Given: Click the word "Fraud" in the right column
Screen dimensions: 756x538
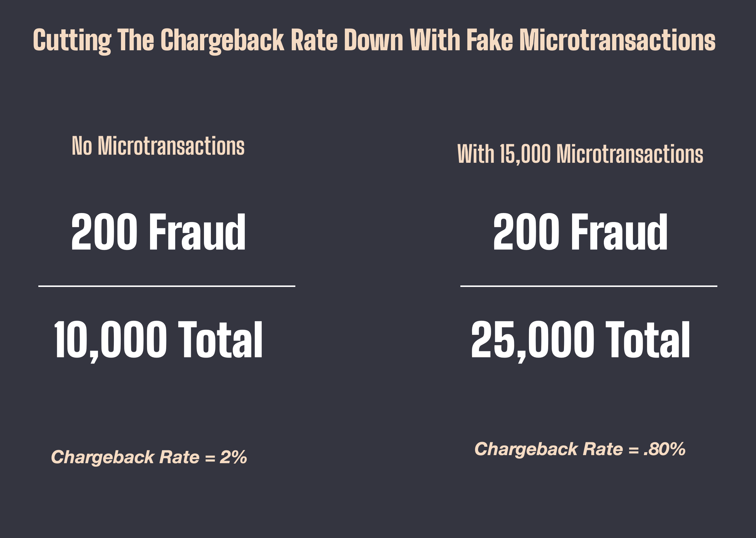Looking at the screenshot, I should tap(620, 232).
